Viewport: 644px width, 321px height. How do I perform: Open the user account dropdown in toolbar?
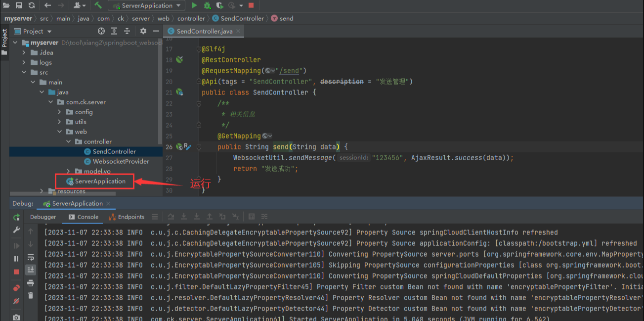click(x=79, y=5)
